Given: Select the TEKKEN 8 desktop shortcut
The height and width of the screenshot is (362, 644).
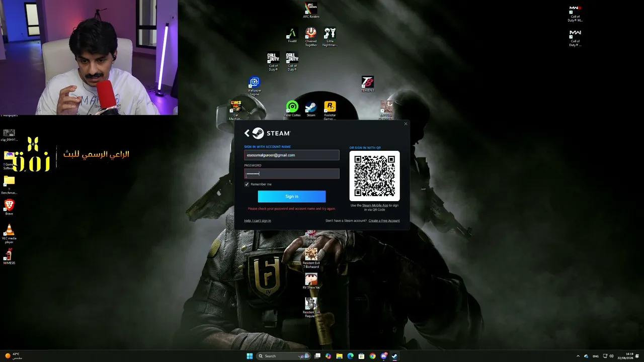Looking at the screenshot, I should (x=368, y=84).
